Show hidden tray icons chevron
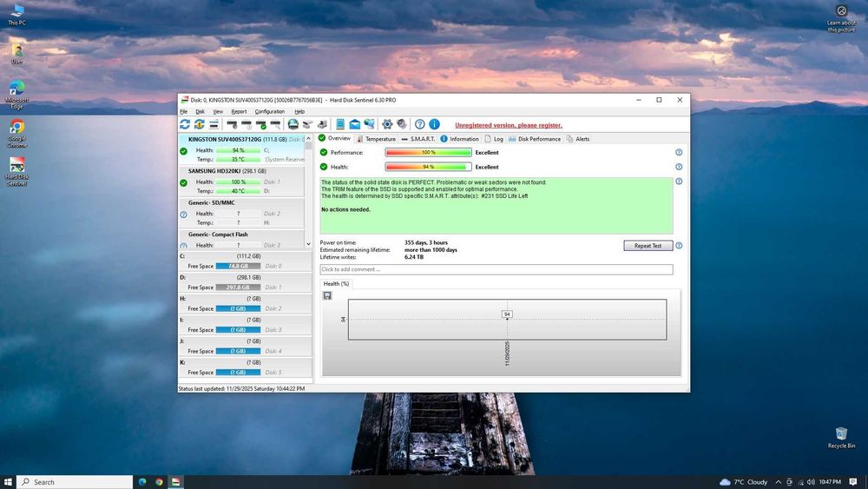This screenshot has width=868, height=489. pos(778,482)
